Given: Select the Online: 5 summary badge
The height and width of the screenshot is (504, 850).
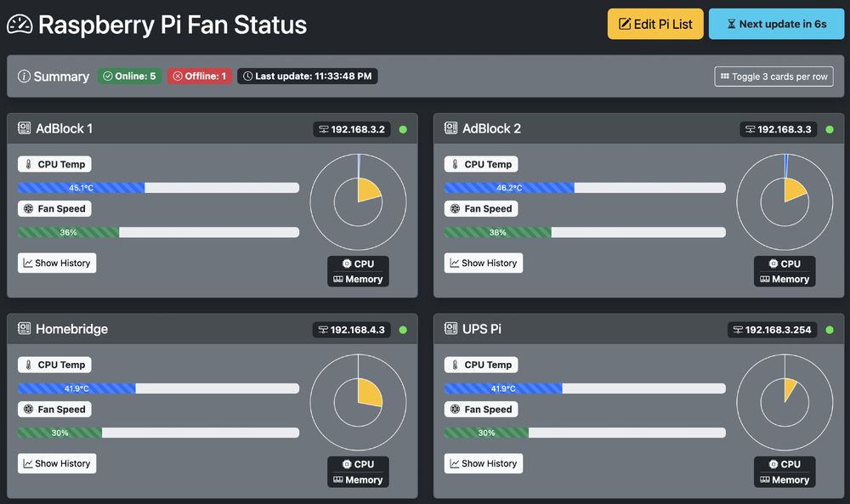Looking at the screenshot, I should [129, 76].
